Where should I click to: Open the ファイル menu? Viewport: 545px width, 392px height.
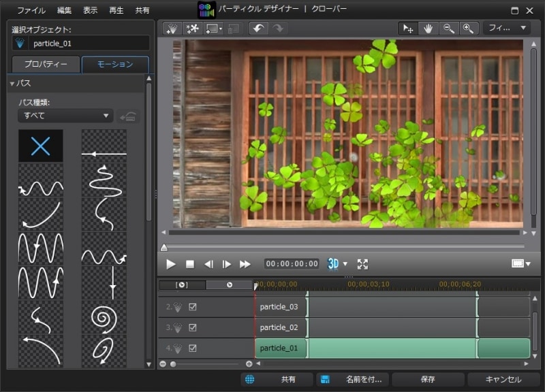tap(31, 10)
